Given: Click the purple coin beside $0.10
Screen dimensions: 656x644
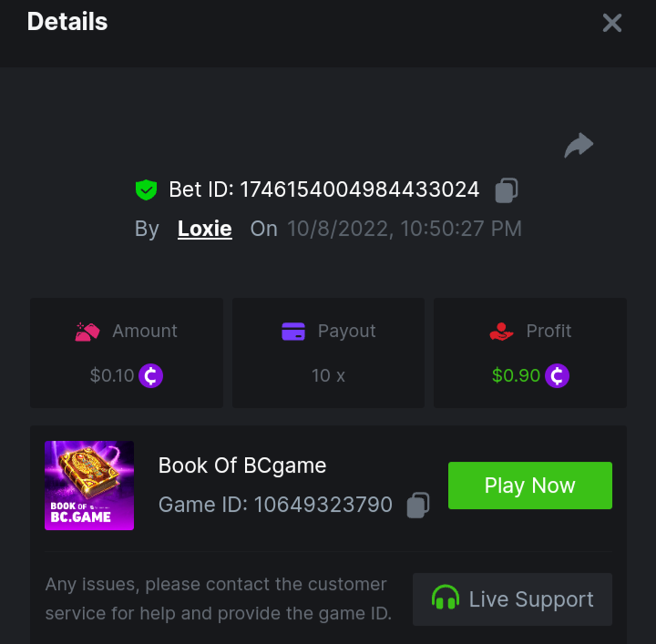Looking at the screenshot, I should coord(151,375).
